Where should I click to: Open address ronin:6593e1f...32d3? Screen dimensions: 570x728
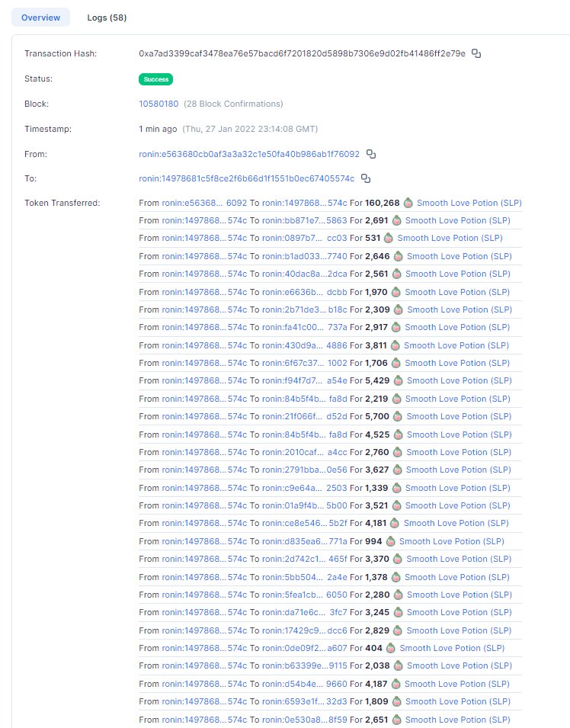point(305,701)
